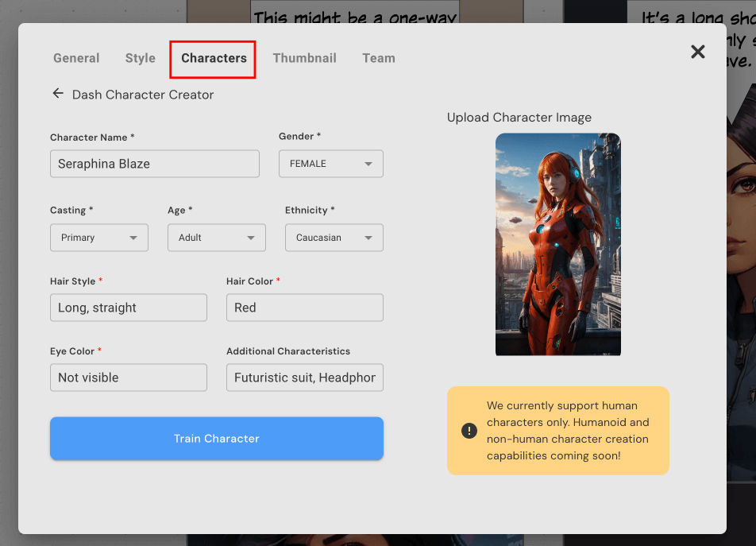The width and height of the screenshot is (756, 546).
Task: Expand the Ethnicity dropdown showing Caucasian
Action: [334, 238]
